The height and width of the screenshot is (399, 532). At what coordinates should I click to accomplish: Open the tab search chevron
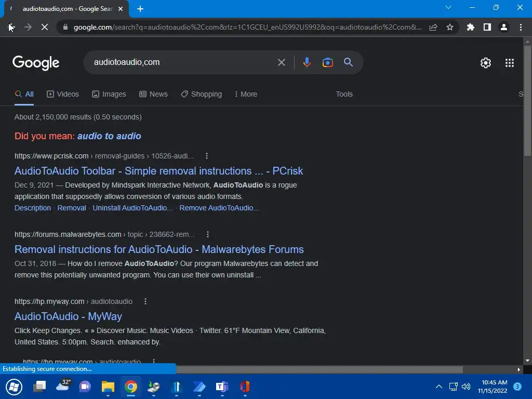tap(448, 7)
